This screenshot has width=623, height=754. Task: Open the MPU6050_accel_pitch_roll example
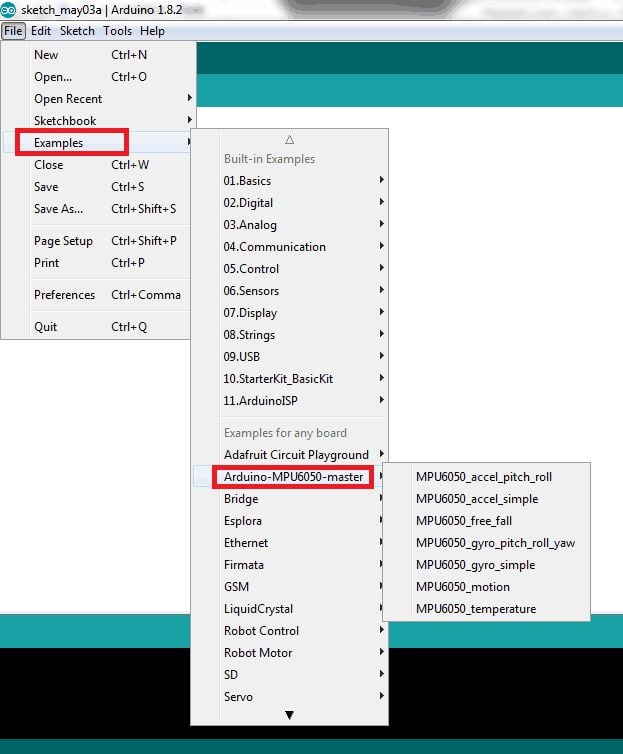[x=483, y=477]
